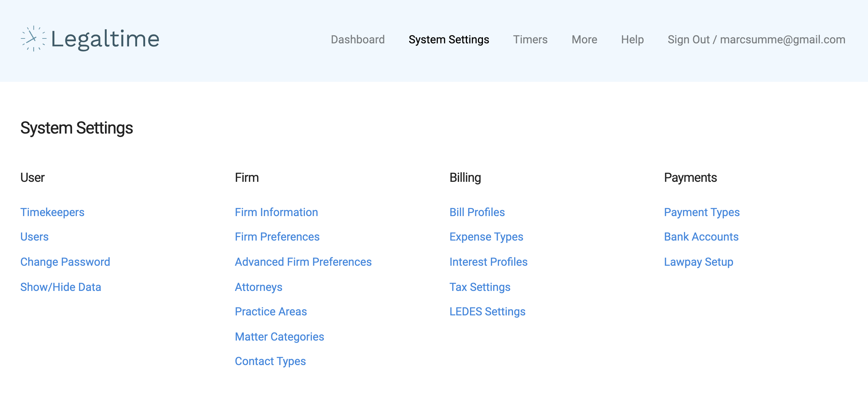
Task: Open Bank Accounts under Payments
Action: tap(701, 237)
